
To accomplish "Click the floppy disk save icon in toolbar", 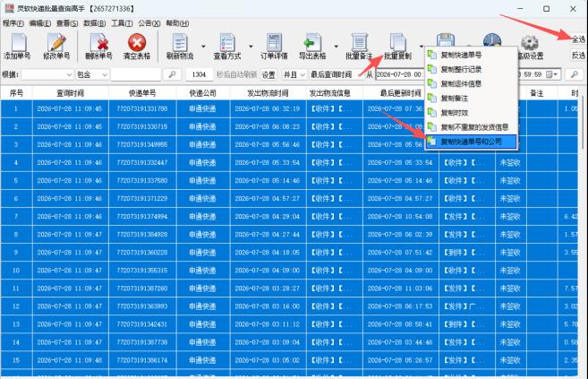I will pyautogui.click(x=446, y=39).
